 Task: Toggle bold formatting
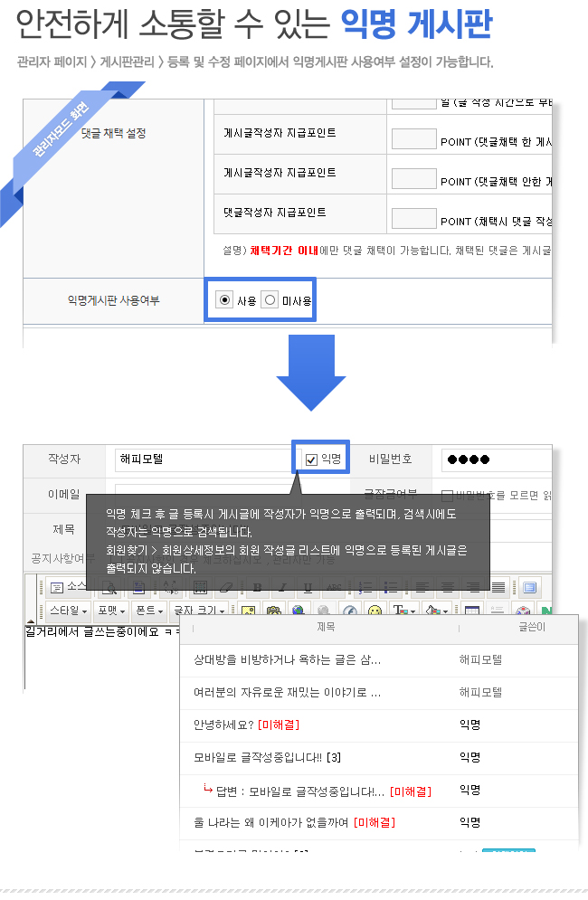point(257,587)
